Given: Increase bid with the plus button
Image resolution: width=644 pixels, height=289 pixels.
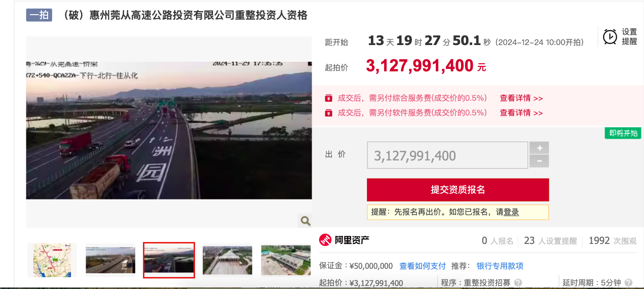Looking at the screenshot, I should [539, 148].
